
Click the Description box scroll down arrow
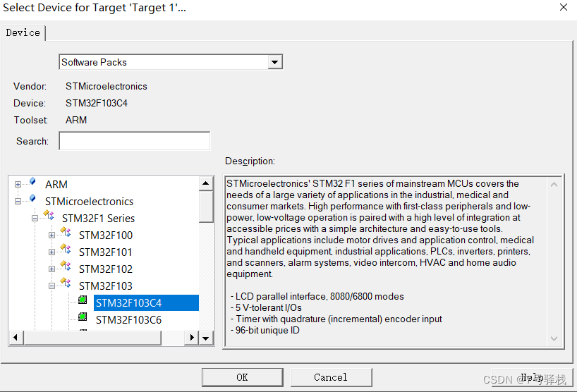click(x=554, y=338)
